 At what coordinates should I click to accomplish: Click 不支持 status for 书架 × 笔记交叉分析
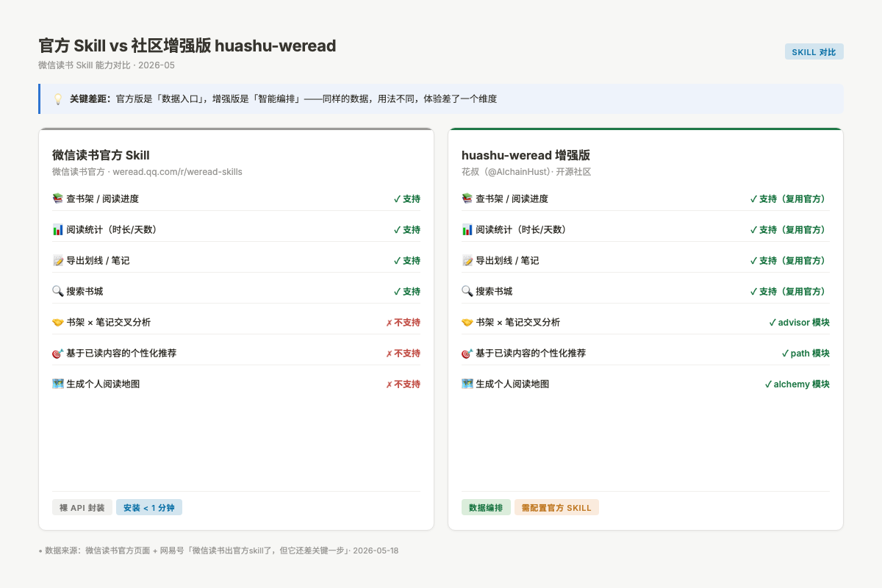403,322
